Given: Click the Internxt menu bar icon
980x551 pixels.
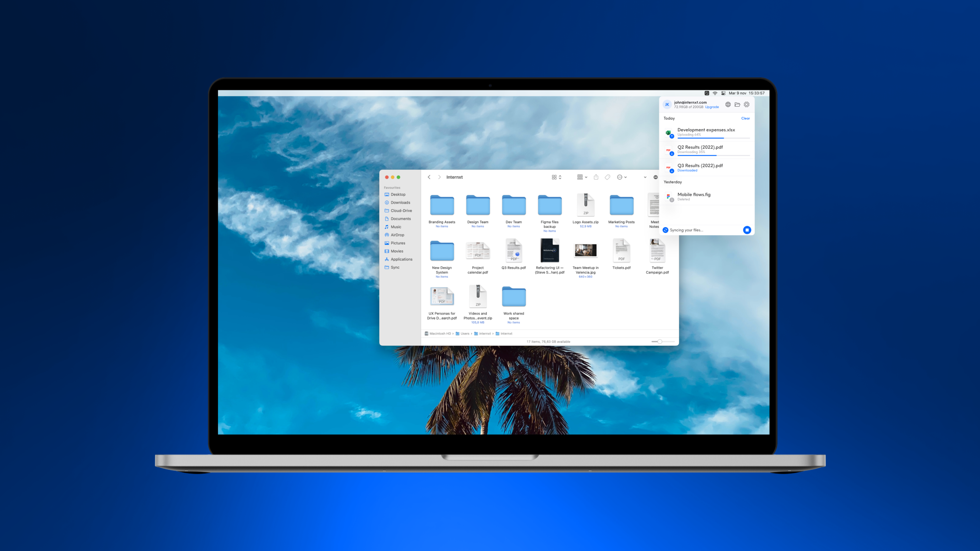Looking at the screenshot, I should (x=706, y=93).
